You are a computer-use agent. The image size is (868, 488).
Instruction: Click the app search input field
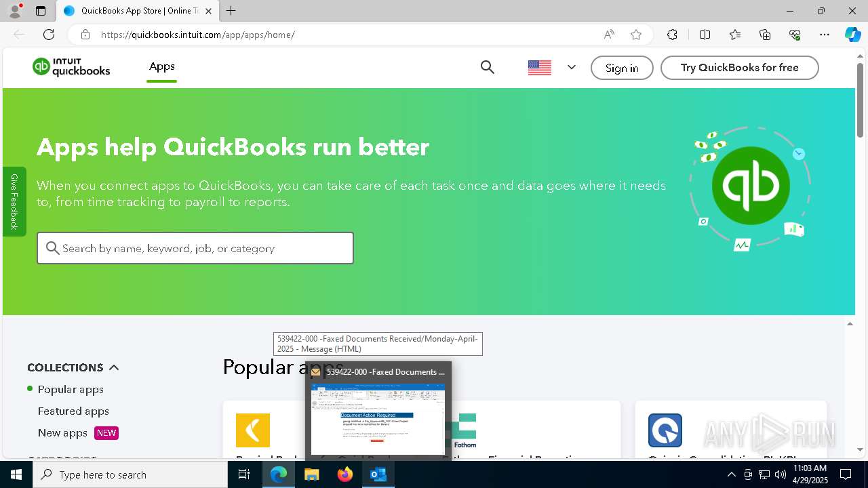[x=195, y=248]
